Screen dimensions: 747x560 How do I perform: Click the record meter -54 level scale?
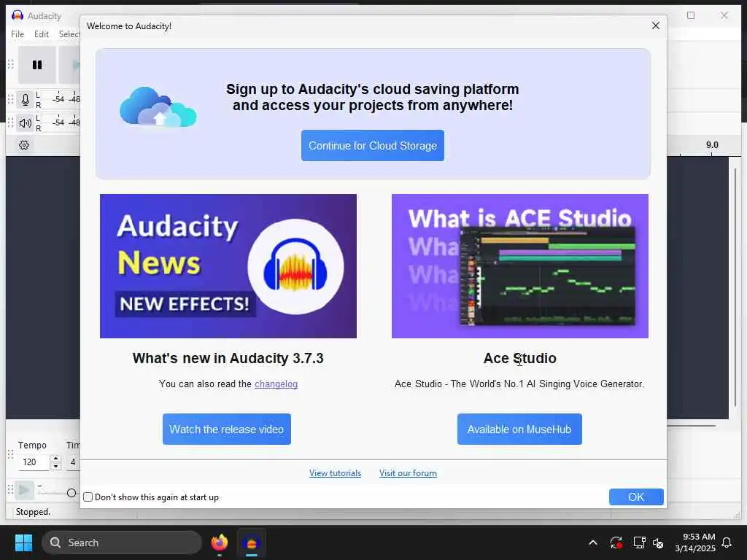pyautogui.click(x=58, y=99)
